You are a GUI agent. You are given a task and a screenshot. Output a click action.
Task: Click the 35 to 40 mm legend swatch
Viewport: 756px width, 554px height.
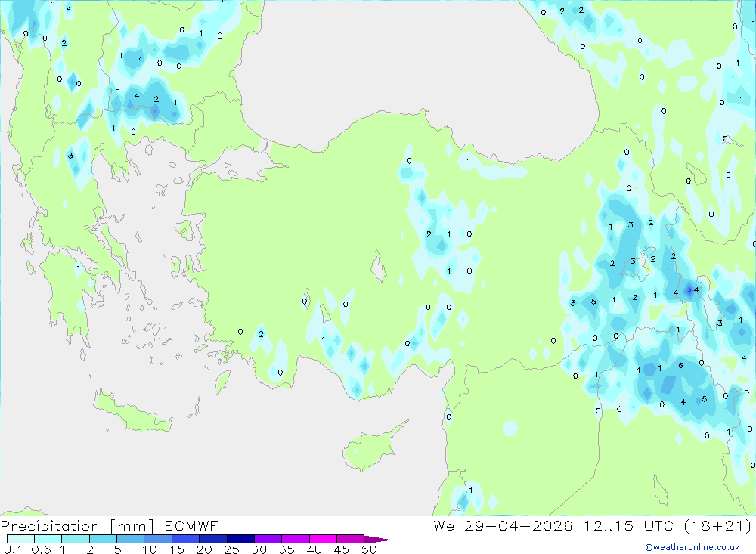(296, 539)
